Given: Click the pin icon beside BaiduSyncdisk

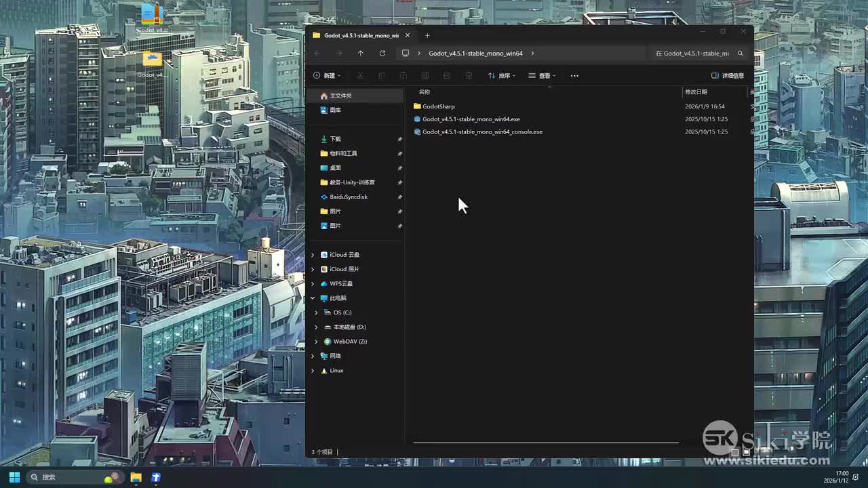Looking at the screenshot, I should (x=399, y=197).
